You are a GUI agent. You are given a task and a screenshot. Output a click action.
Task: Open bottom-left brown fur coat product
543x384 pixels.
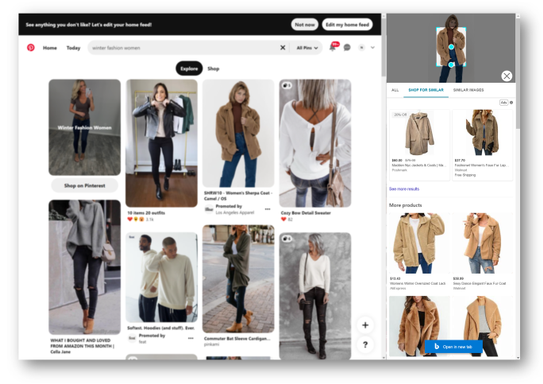(419, 326)
